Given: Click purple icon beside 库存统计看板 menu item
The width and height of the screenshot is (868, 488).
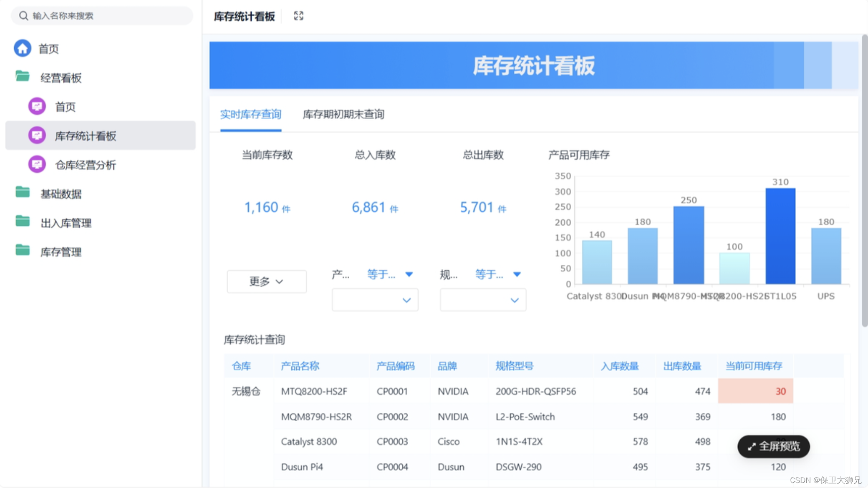Looking at the screenshot, I should point(37,136).
